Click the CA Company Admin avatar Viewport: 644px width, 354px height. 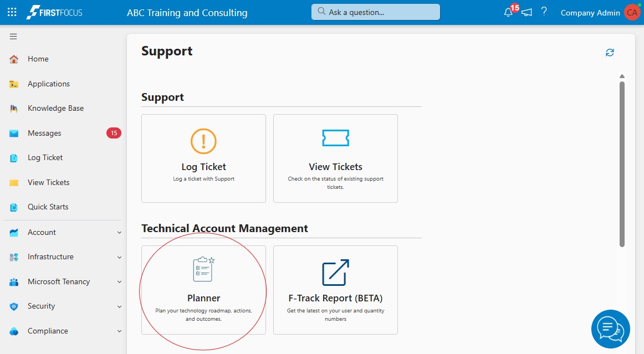point(632,12)
